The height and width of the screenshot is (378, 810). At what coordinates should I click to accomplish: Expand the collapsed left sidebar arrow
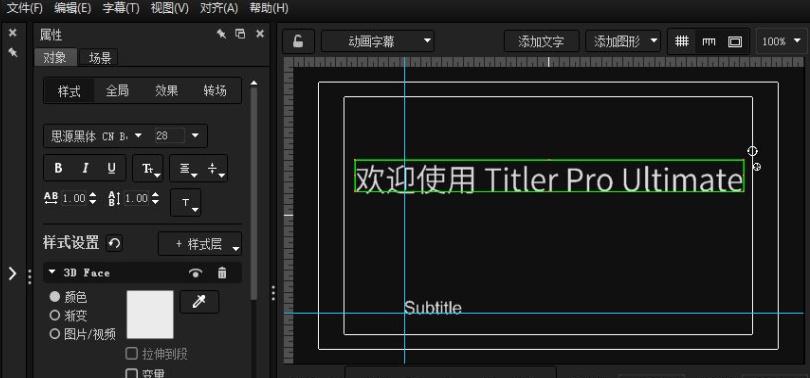pyautogui.click(x=12, y=274)
